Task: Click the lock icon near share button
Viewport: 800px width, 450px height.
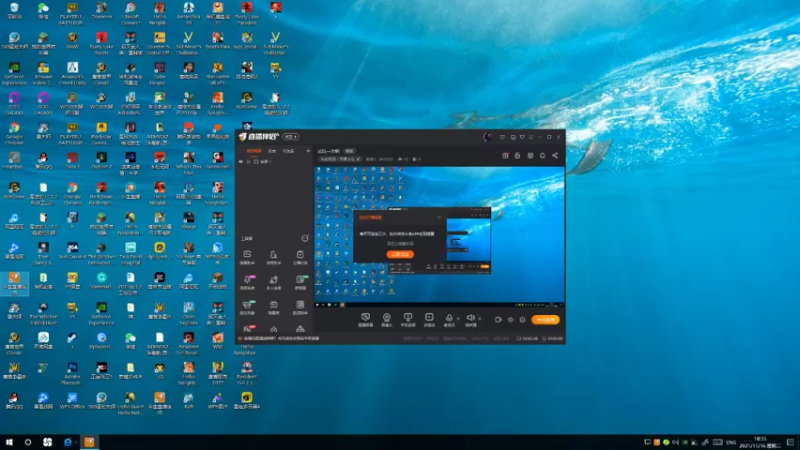Action: coord(517,156)
